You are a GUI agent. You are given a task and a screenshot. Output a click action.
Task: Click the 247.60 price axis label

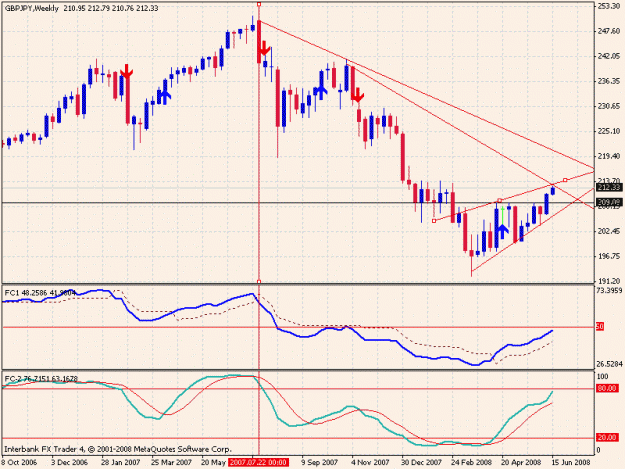pyautogui.click(x=609, y=31)
